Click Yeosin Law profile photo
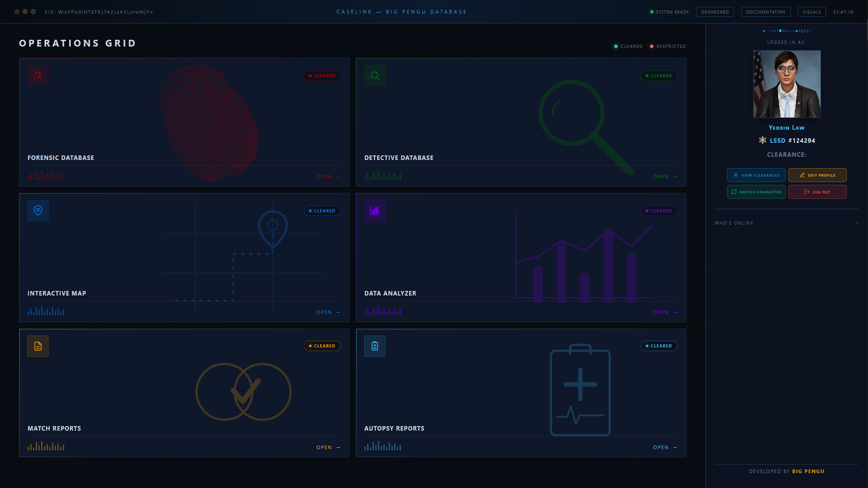Viewport: 868px width, 488px height. pyautogui.click(x=787, y=84)
